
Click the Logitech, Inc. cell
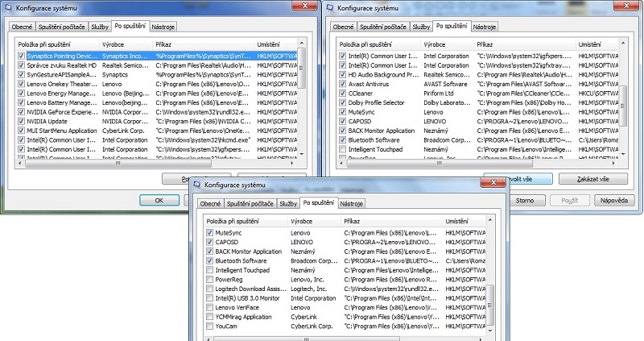point(309,289)
